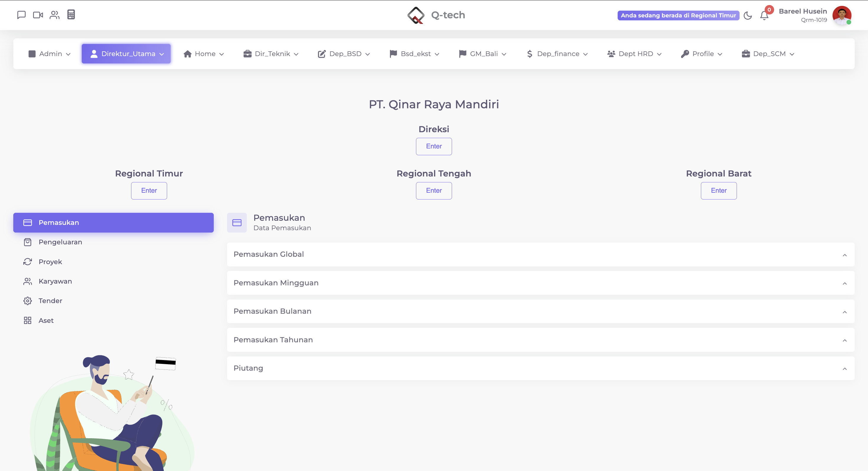Viewport: 868px width, 471px height.
Task: Open the Profile dropdown menu
Action: pyautogui.click(x=701, y=54)
